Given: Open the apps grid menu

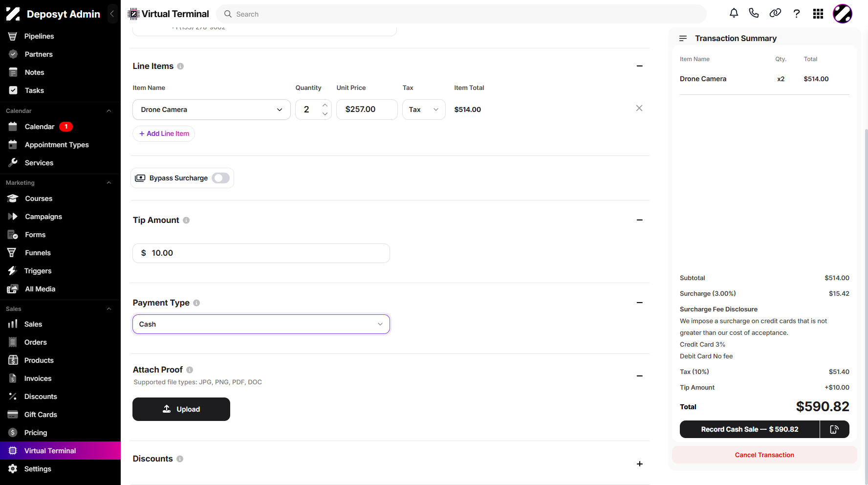Looking at the screenshot, I should coord(818,14).
